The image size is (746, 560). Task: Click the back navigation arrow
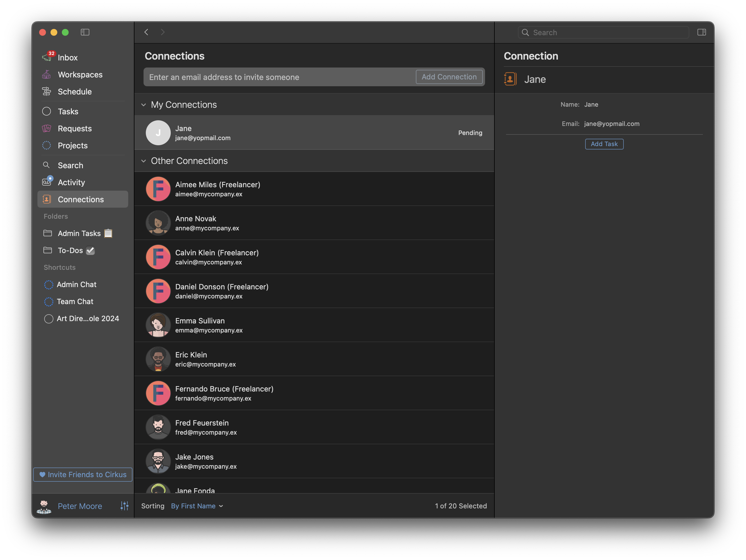(x=146, y=32)
